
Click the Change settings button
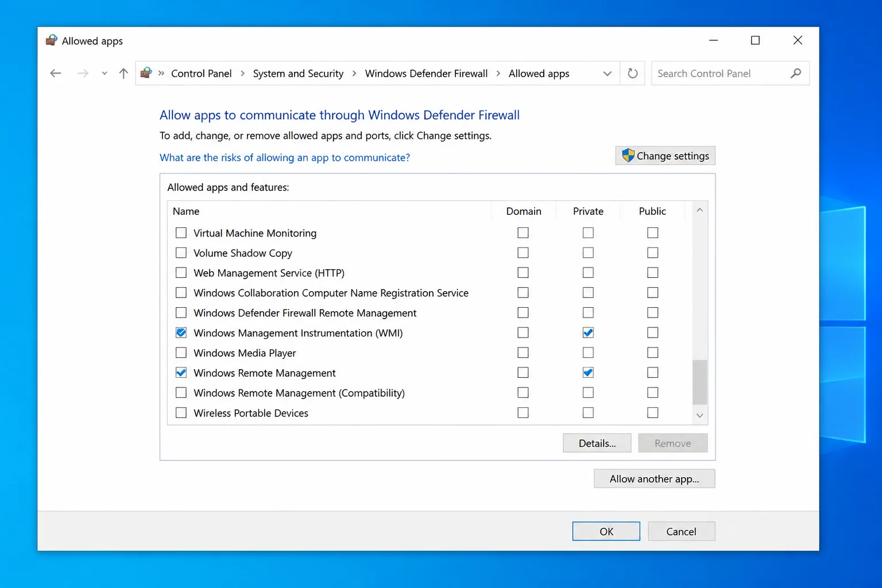tap(666, 156)
